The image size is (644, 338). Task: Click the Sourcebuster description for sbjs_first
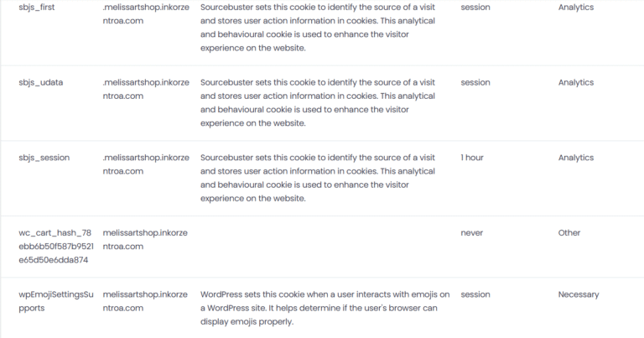click(x=318, y=27)
